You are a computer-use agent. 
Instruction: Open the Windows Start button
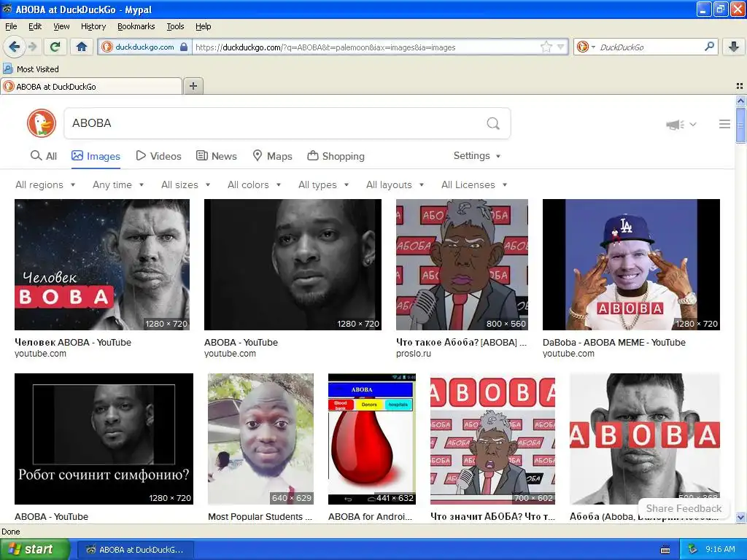[35, 550]
